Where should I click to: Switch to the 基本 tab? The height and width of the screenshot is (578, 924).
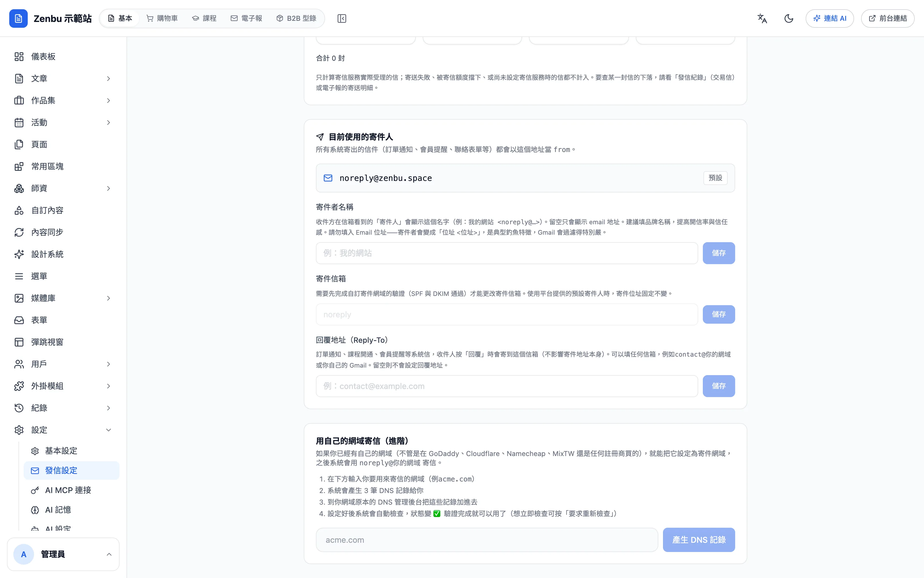pos(120,18)
